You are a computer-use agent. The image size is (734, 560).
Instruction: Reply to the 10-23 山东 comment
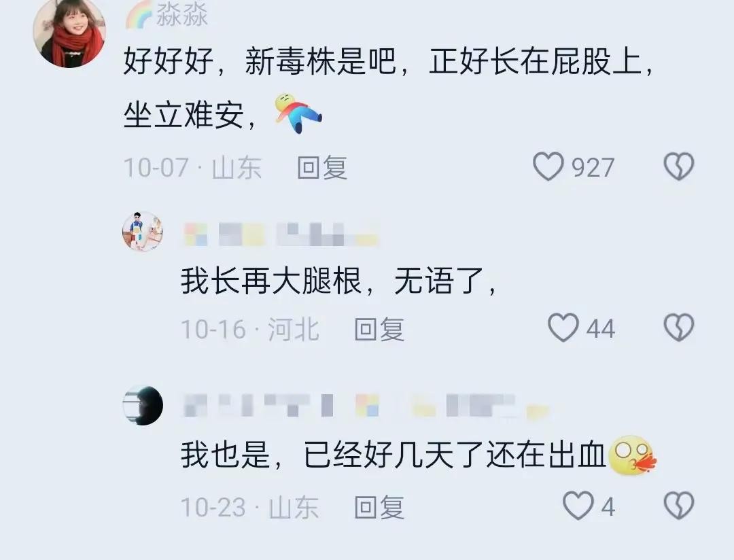pyautogui.click(x=379, y=507)
